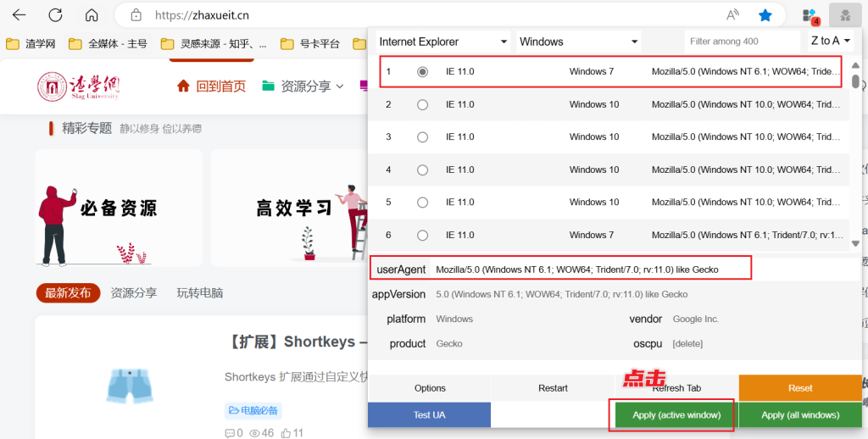Screen dimensions: 868x439
Task: Click the Options button
Action: click(x=430, y=388)
